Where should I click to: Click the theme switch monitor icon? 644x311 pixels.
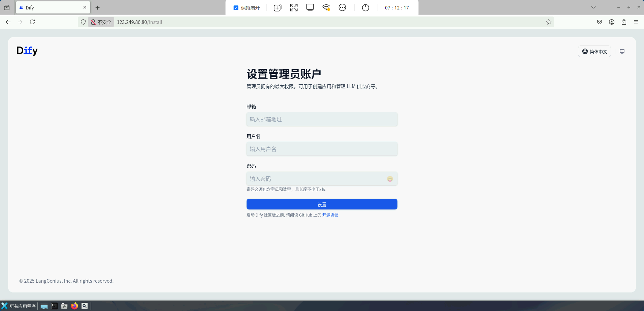pos(622,51)
